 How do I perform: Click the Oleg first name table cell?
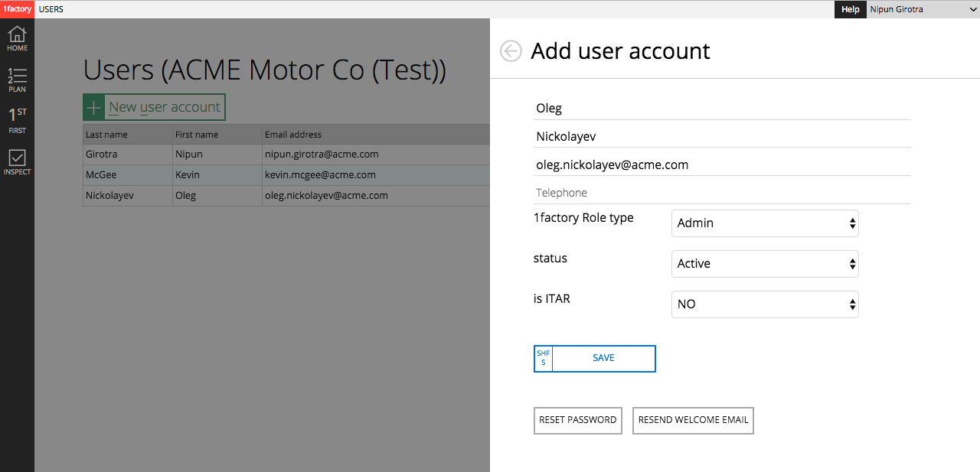pyautogui.click(x=217, y=196)
